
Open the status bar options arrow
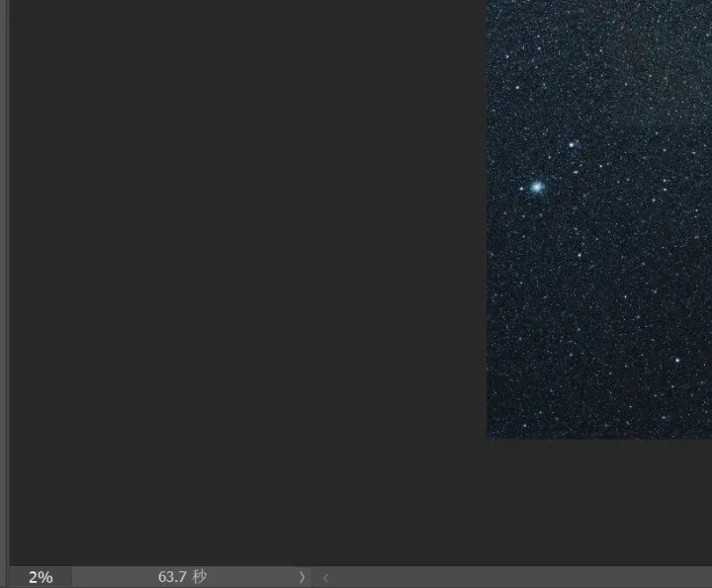point(302,577)
